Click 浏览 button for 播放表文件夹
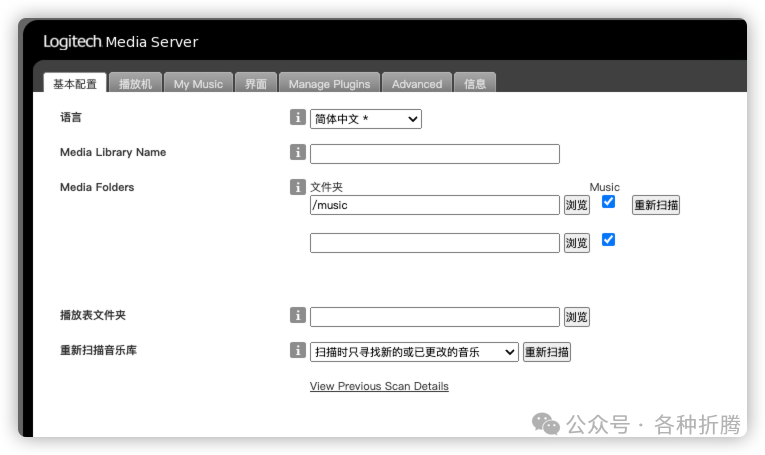Screen dimensions: 765x455 577,317
